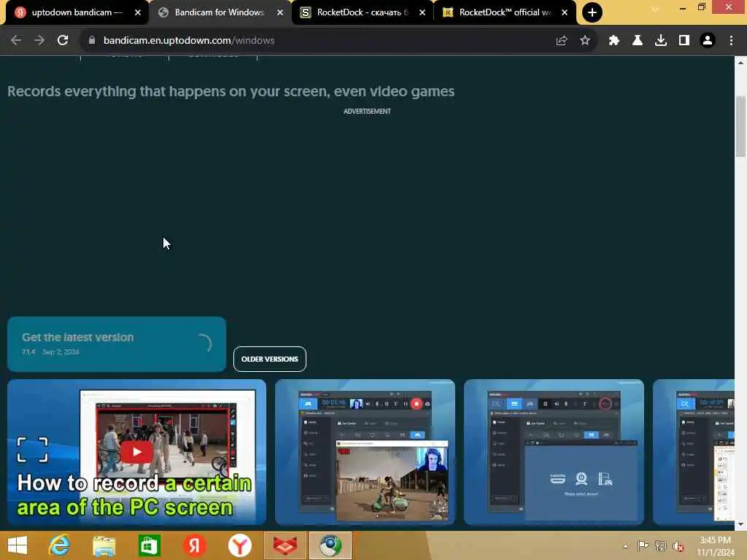Open the Action Center flag icon
747x560 pixels.
(x=643, y=545)
